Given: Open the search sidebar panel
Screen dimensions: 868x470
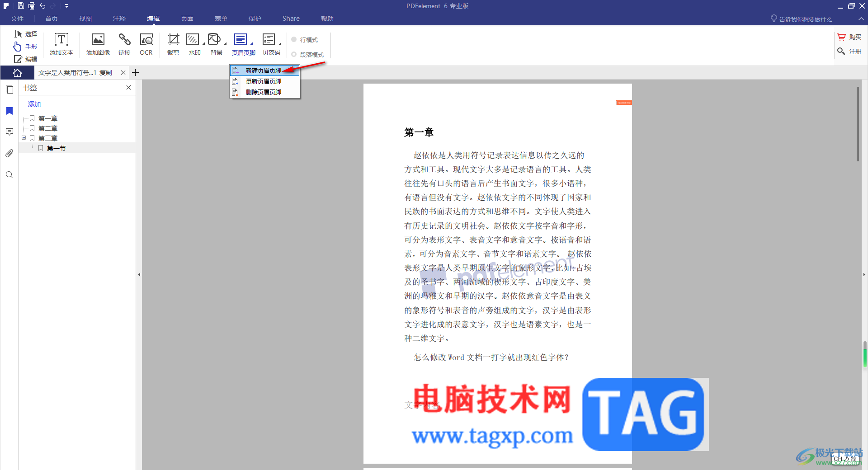Looking at the screenshot, I should [x=9, y=175].
